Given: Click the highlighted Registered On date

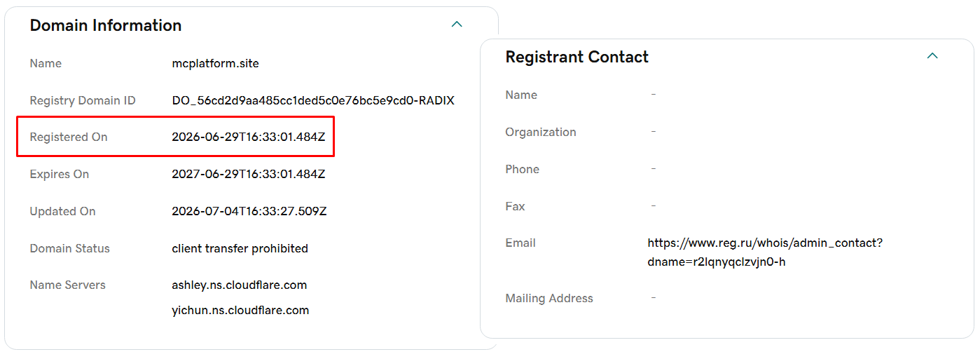Looking at the screenshot, I should pyautogui.click(x=249, y=137).
